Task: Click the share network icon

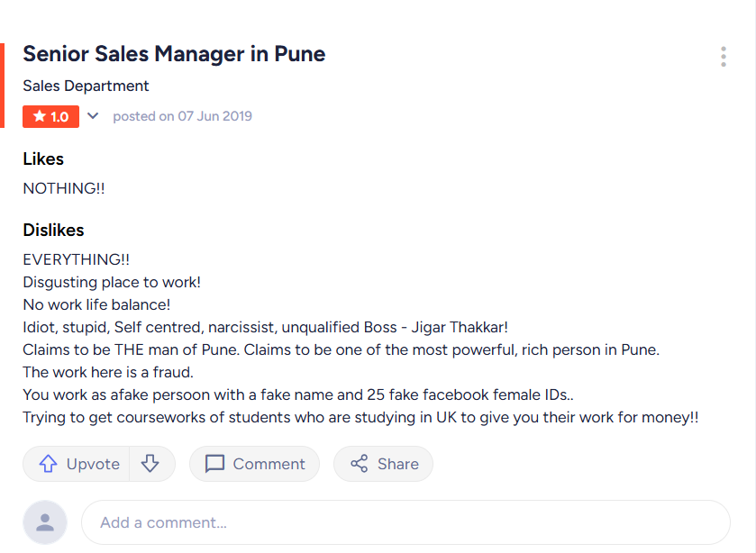Action: 360,464
